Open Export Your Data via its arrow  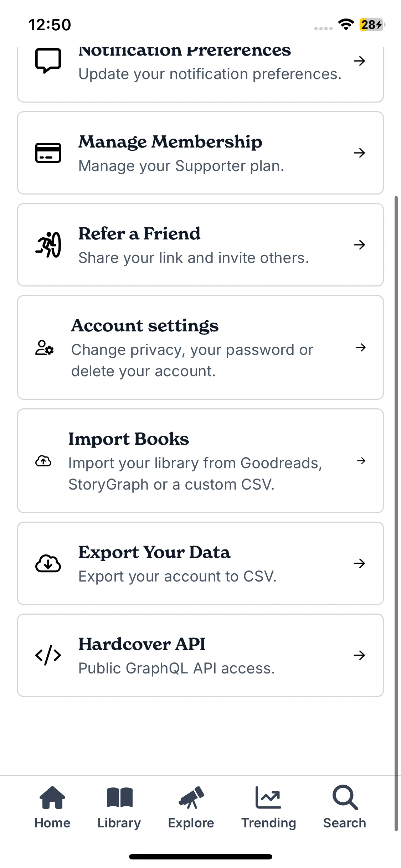coord(359,563)
